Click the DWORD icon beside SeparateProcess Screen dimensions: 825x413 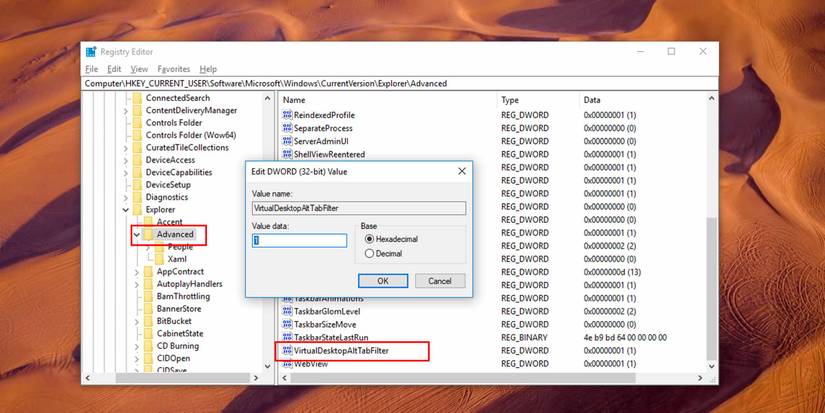point(287,128)
